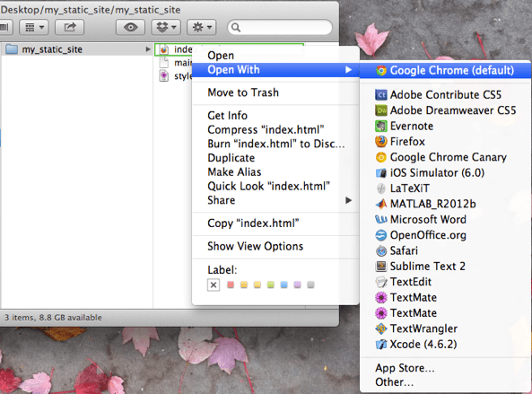532x394 pixels.
Task: Open the item arrangement dropdown
Action: pyautogui.click(x=34, y=27)
